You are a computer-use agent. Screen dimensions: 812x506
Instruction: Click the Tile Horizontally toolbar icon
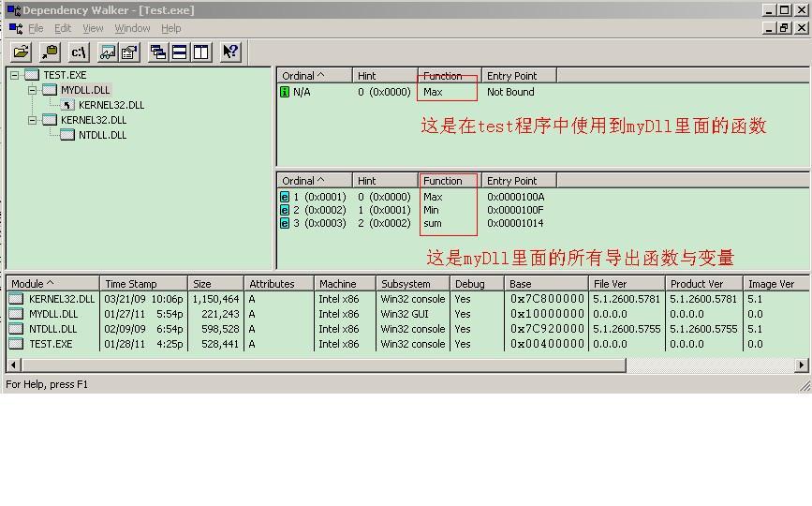179,52
